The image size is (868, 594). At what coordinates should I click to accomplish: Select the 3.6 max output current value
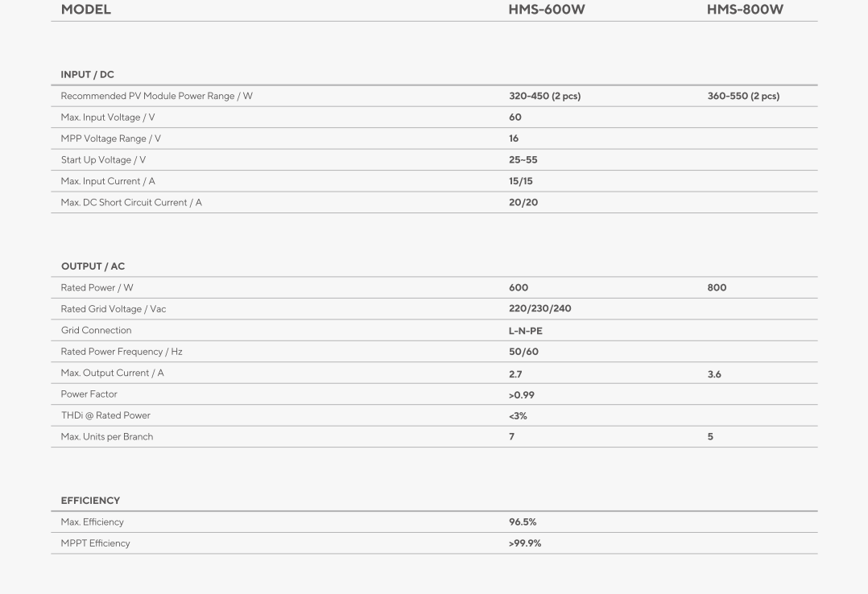click(x=714, y=374)
